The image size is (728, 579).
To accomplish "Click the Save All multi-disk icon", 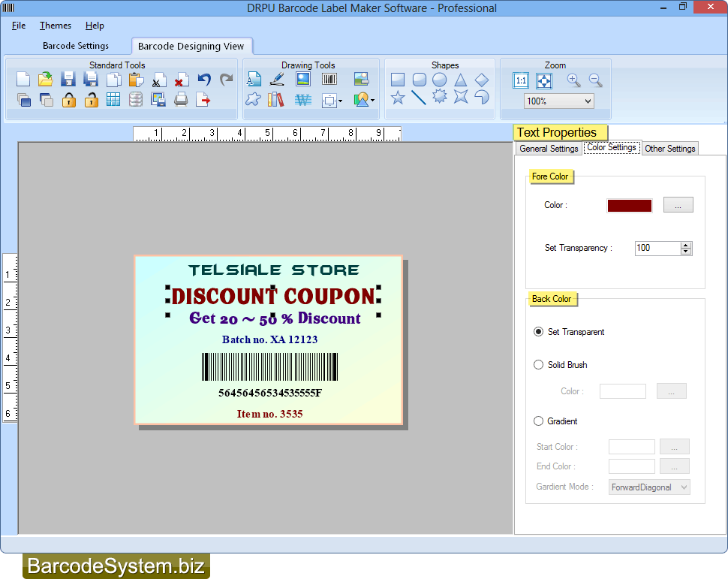I will pos(91,80).
